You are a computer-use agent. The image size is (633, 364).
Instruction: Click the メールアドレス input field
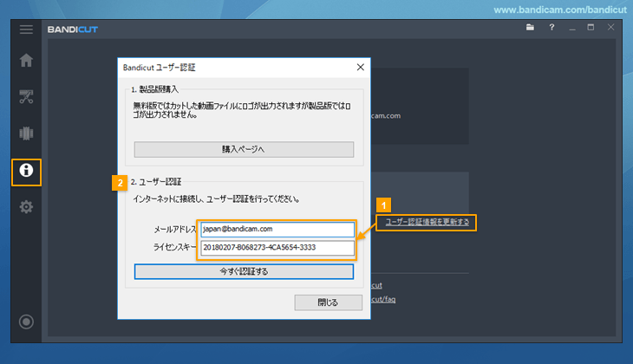[x=277, y=229]
